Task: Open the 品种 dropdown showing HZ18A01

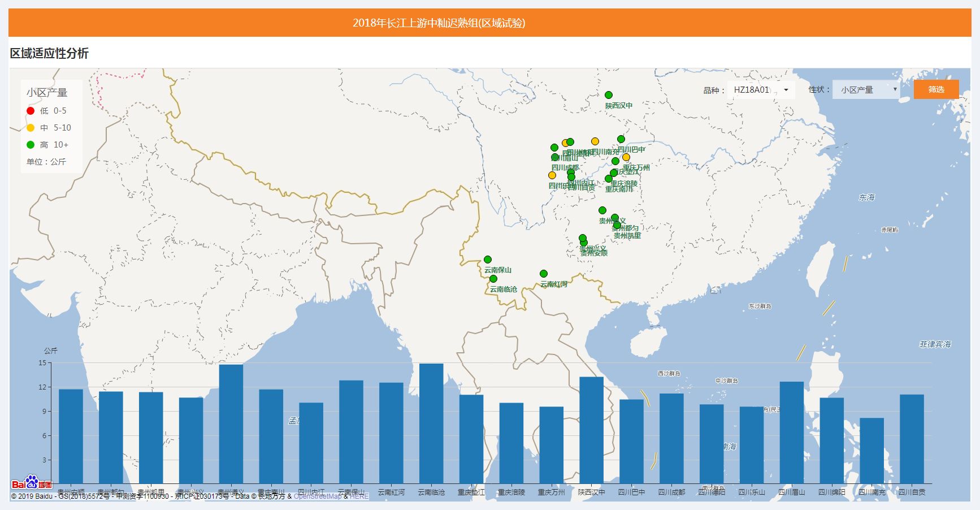Action: point(761,90)
